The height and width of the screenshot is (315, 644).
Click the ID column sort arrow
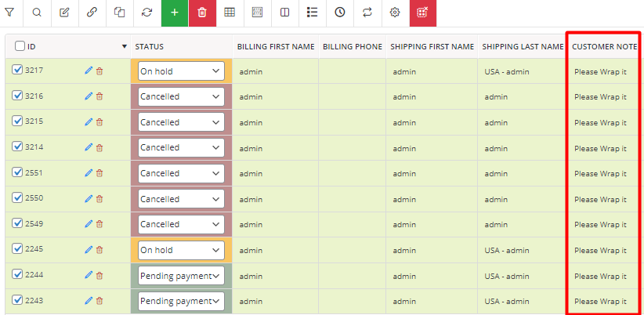click(125, 47)
